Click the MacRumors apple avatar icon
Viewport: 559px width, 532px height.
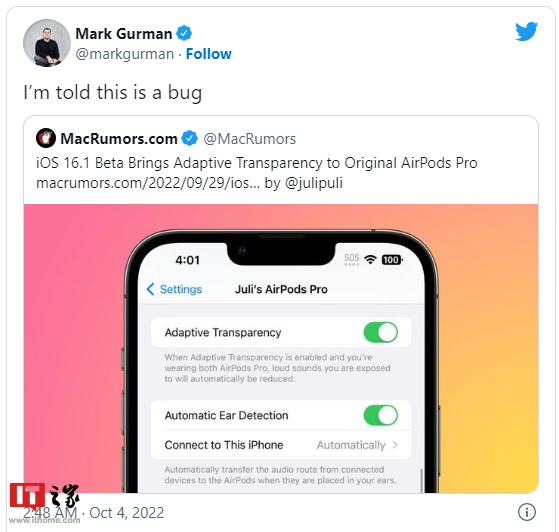pyautogui.click(x=46, y=138)
